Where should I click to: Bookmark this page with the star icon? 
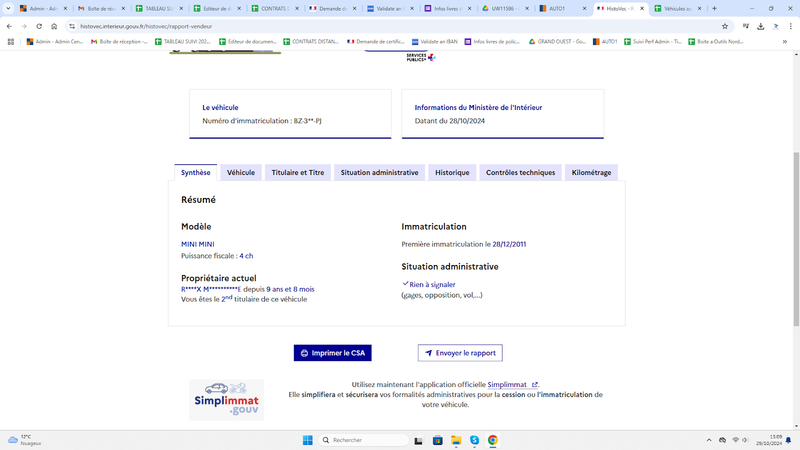[x=724, y=26]
